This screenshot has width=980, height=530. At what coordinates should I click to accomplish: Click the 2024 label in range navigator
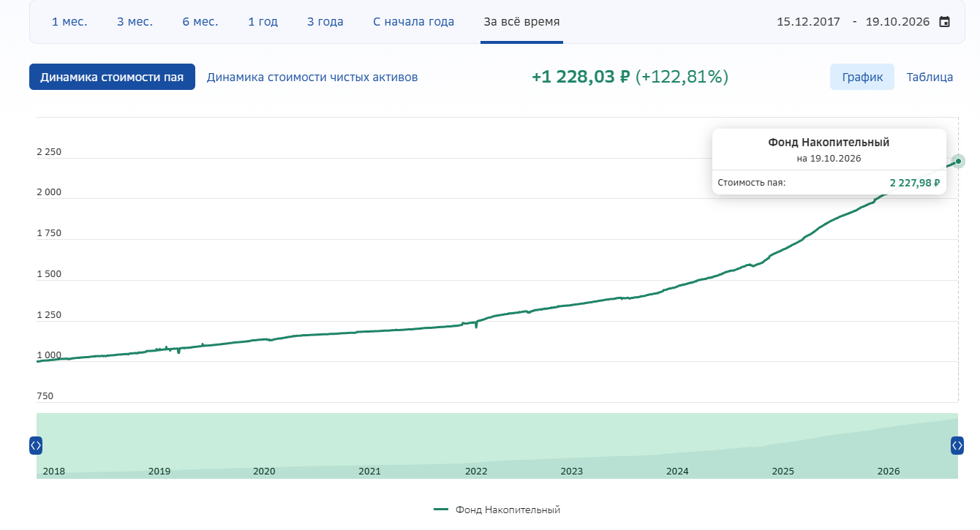click(x=677, y=472)
